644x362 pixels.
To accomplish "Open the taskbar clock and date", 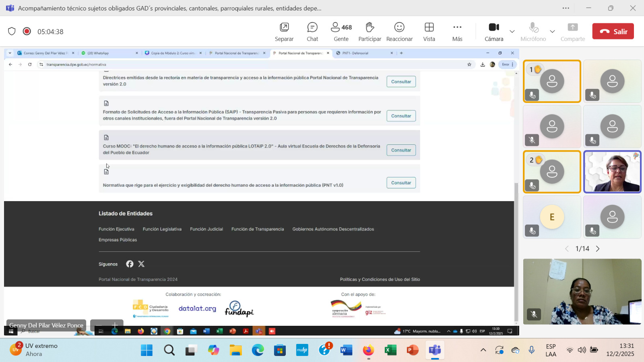I will [x=620, y=350].
